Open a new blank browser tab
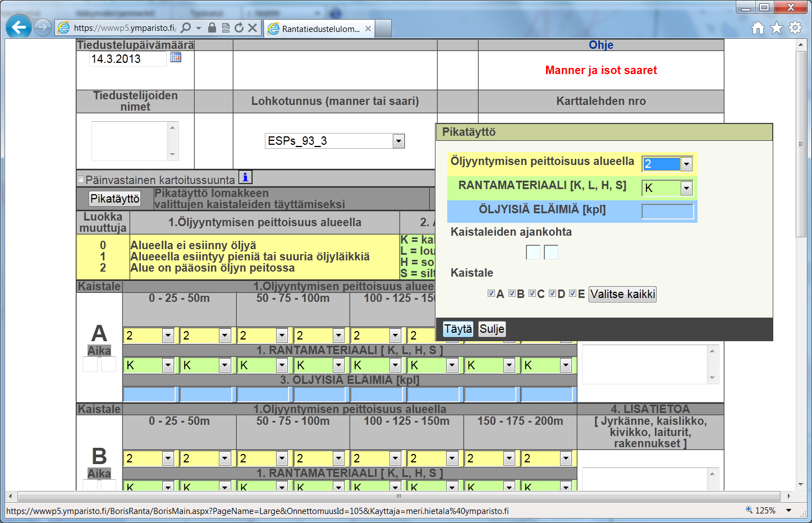 (x=383, y=29)
